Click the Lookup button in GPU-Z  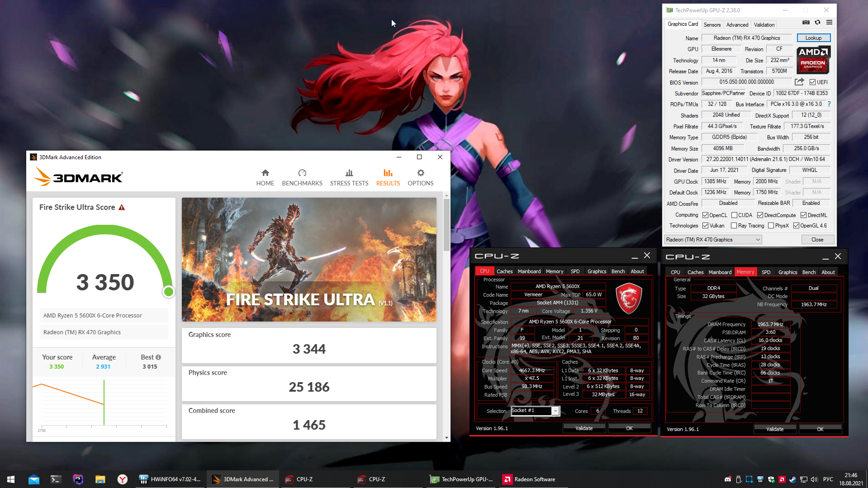pos(813,38)
